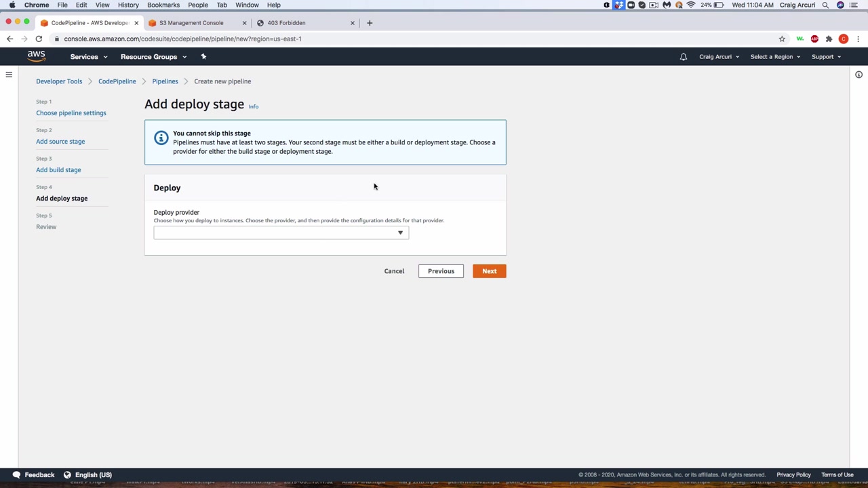Click the language globe icon in footer
This screenshot has height=488, width=868.
point(67,475)
